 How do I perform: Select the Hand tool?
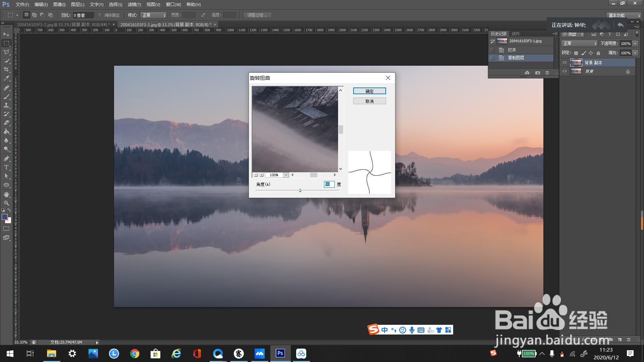pyautogui.click(x=6, y=194)
